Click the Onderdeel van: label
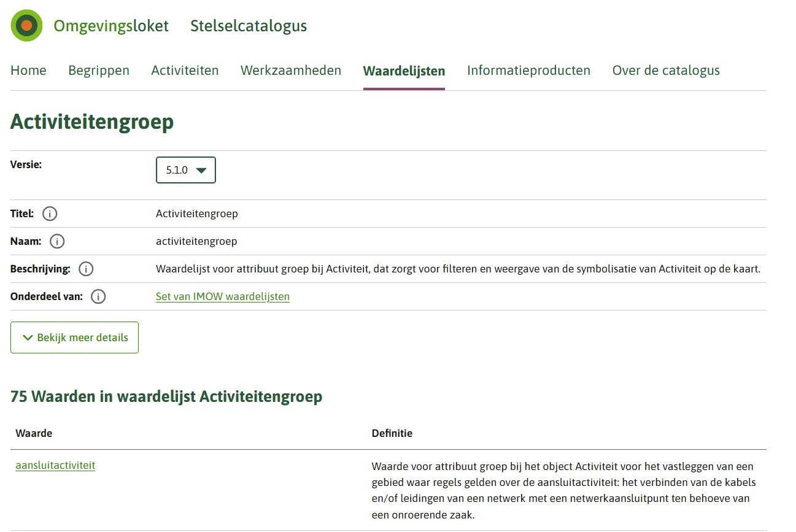This screenshot has width=796, height=532. pyautogui.click(x=47, y=296)
